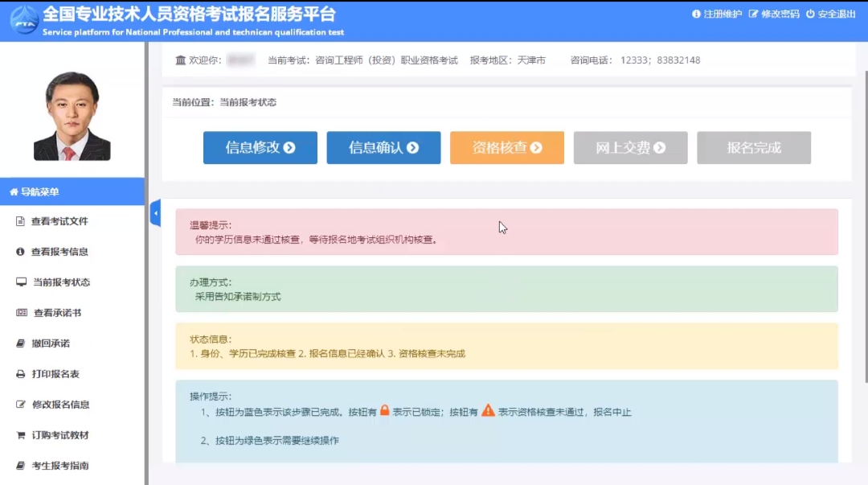Click the gray 报名完成 button
Image resolution: width=868 pixels, height=485 pixels.
(x=753, y=148)
